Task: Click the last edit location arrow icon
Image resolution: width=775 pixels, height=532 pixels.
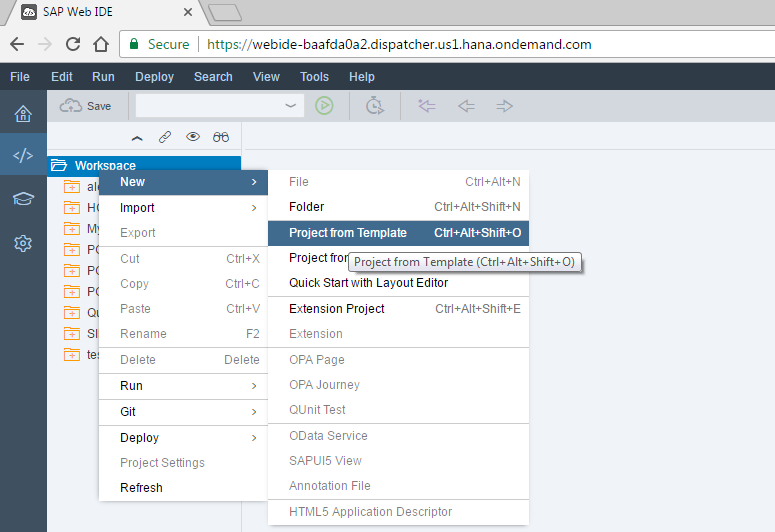Action: (427, 106)
